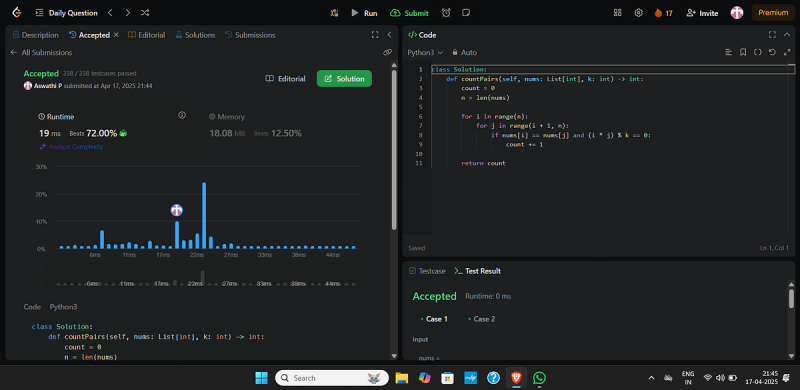The image size is (800, 390).
Task: Reset code with the revert icon
Action: [772, 52]
